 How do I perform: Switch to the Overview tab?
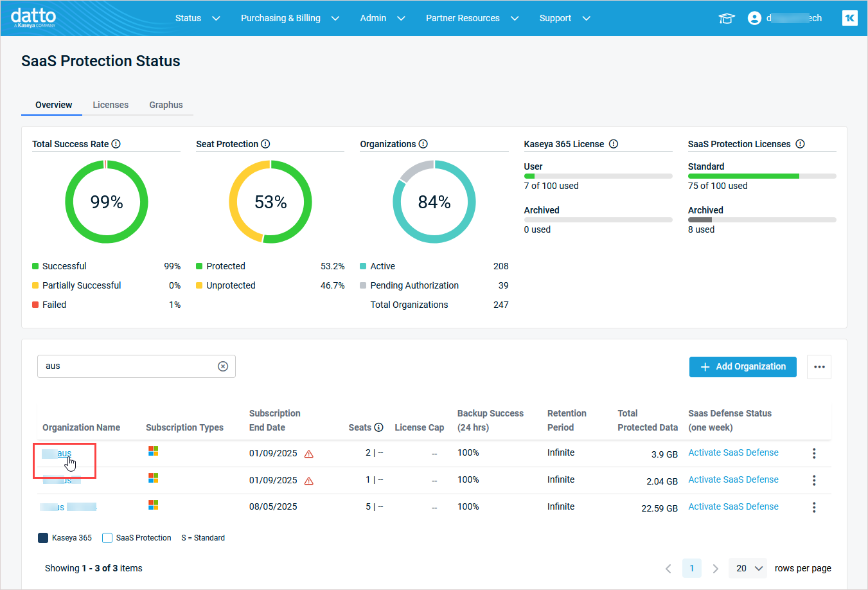[53, 105]
